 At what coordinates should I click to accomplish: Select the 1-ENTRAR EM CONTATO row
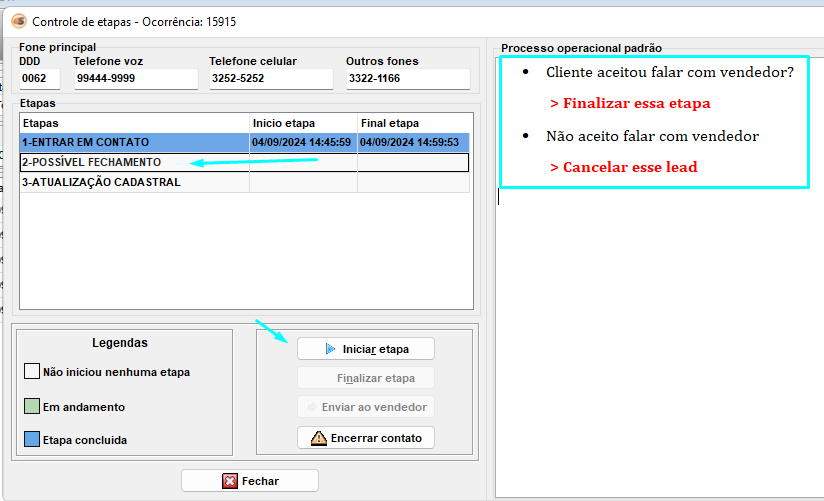pyautogui.click(x=134, y=142)
